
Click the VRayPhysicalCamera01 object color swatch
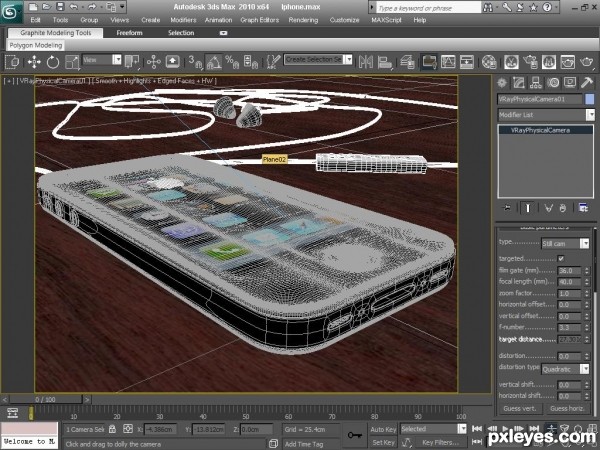point(590,99)
